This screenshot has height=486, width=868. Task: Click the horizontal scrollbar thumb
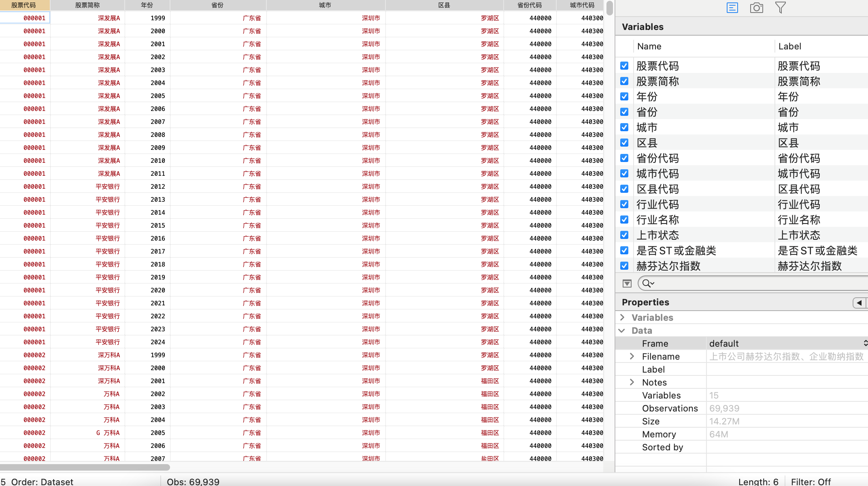(x=85, y=467)
